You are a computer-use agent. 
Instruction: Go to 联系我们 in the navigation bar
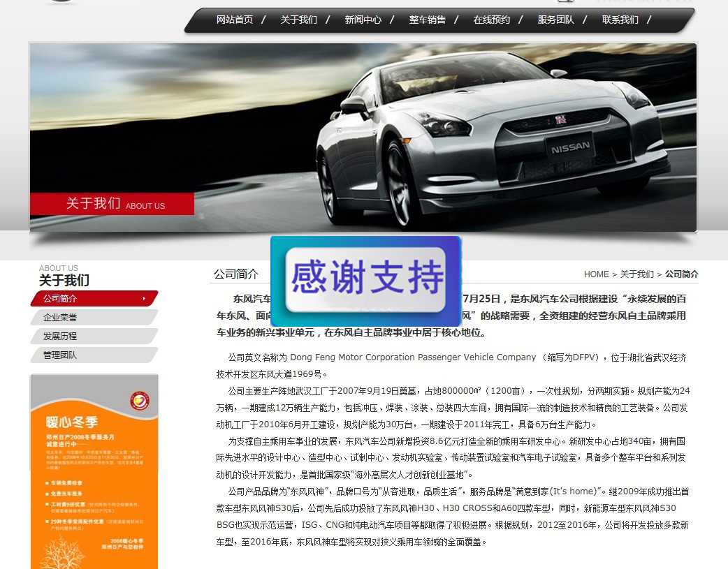coord(620,20)
